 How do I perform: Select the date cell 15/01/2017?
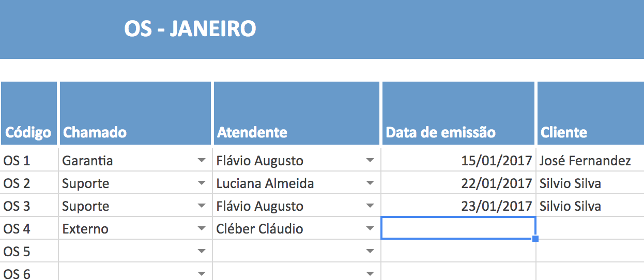[x=458, y=161]
